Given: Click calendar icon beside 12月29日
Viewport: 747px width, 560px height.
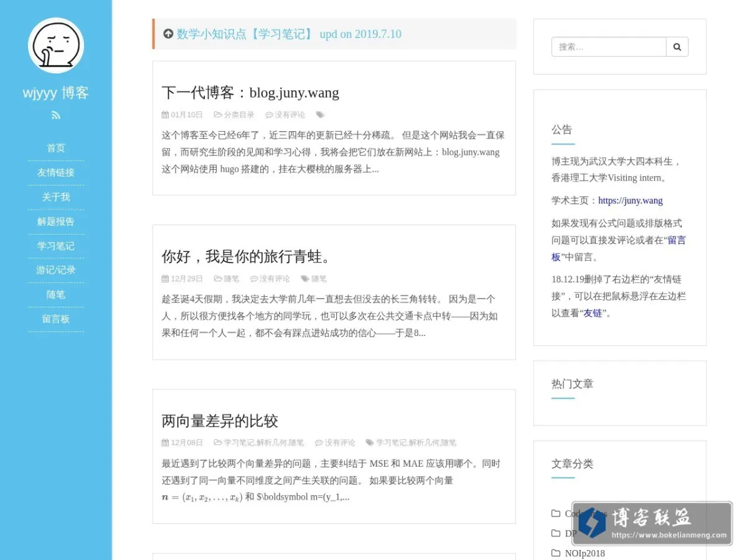Looking at the screenshot, I should pos(165,279).
